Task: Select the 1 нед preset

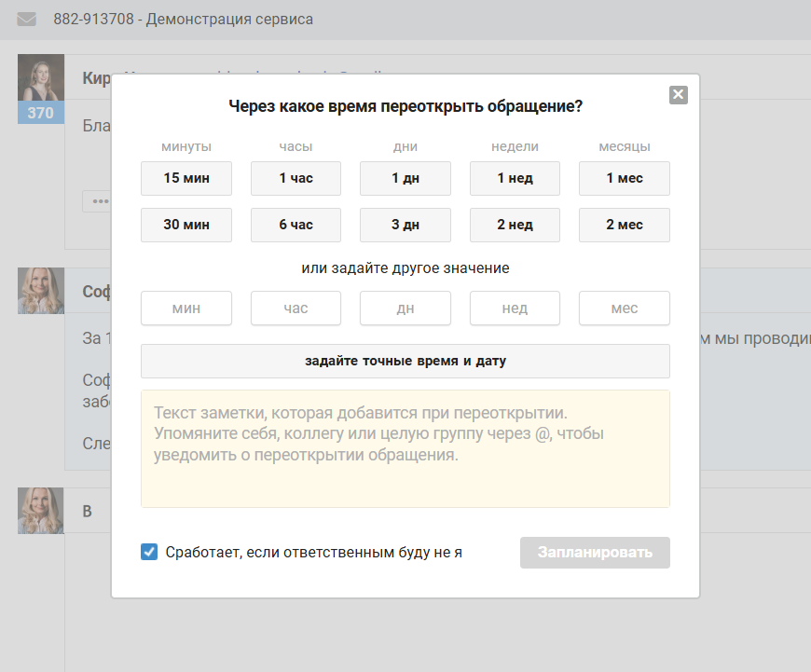Action: click(x=515, y=178)
